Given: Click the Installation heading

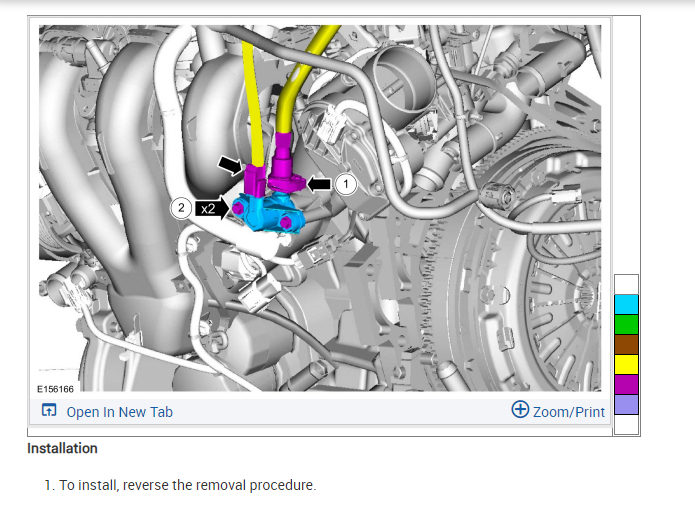Looking at the screenshot, I should click(62, 448).
